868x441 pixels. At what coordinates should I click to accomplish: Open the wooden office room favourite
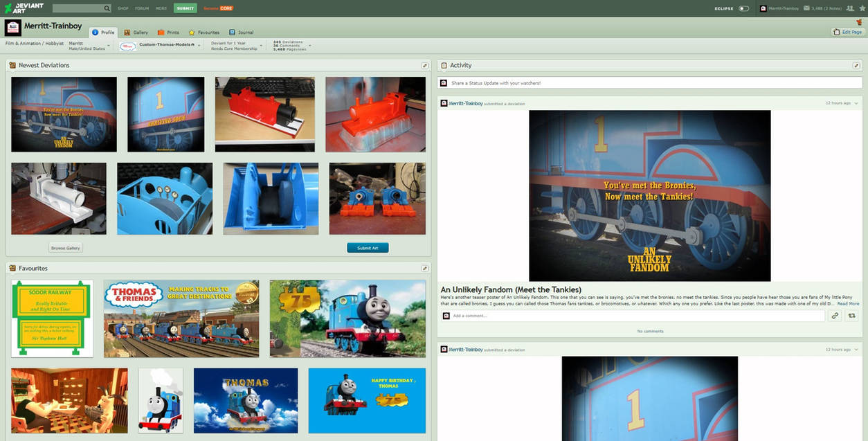(69, 401)
